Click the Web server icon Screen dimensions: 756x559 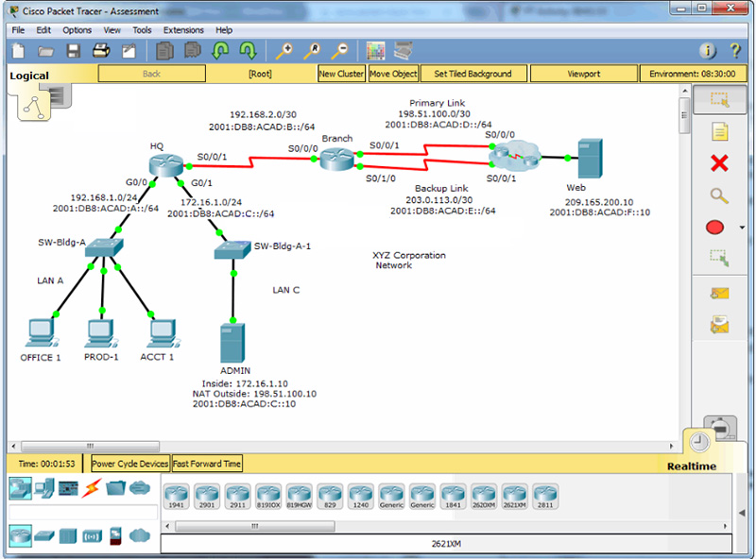[590, 159]
